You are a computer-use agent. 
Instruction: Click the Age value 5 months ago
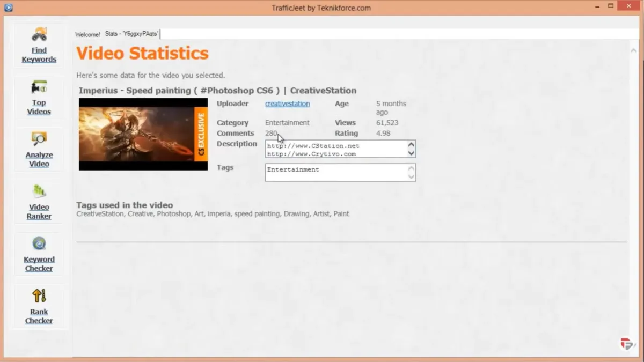391,108
